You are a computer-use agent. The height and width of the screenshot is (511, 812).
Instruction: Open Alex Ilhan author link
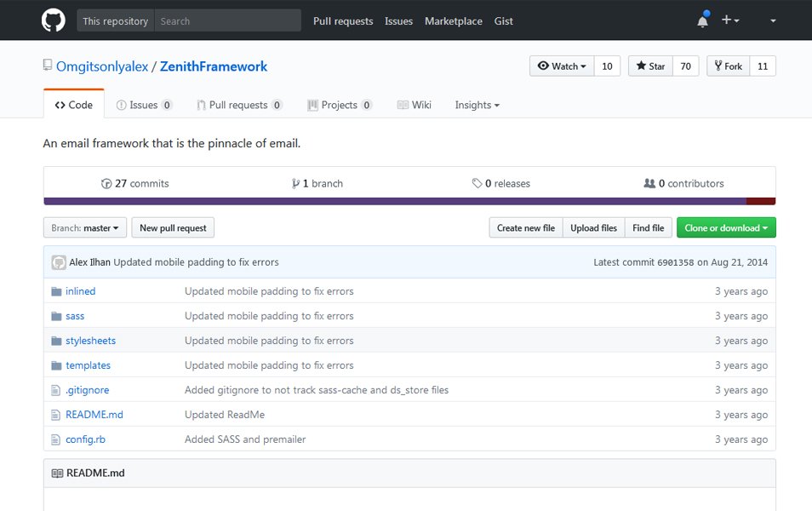89,262
